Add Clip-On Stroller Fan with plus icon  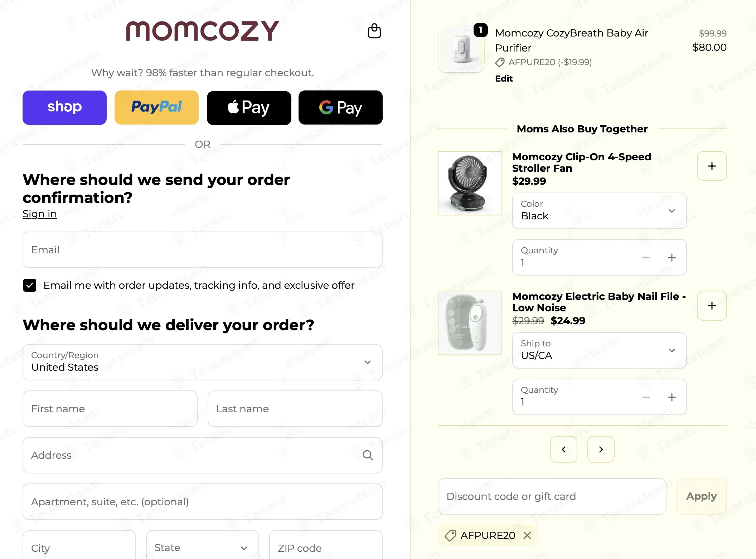[712, 166]
